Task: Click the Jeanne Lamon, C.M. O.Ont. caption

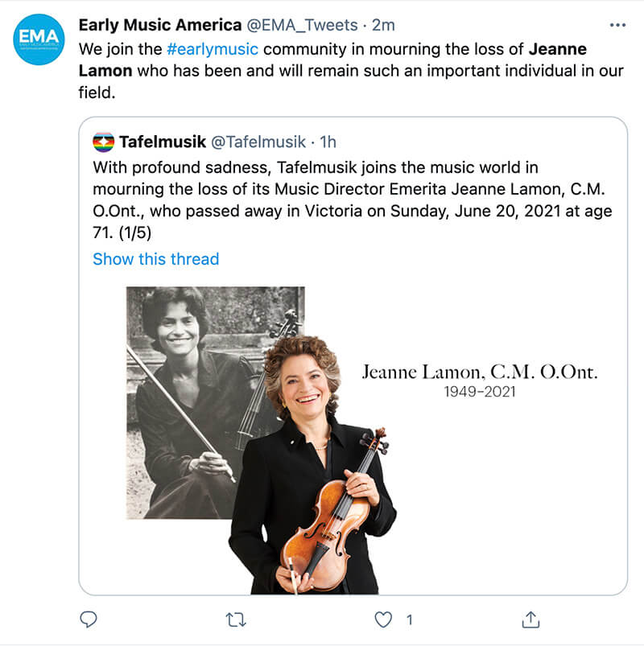Action: [x=480, y=372]
